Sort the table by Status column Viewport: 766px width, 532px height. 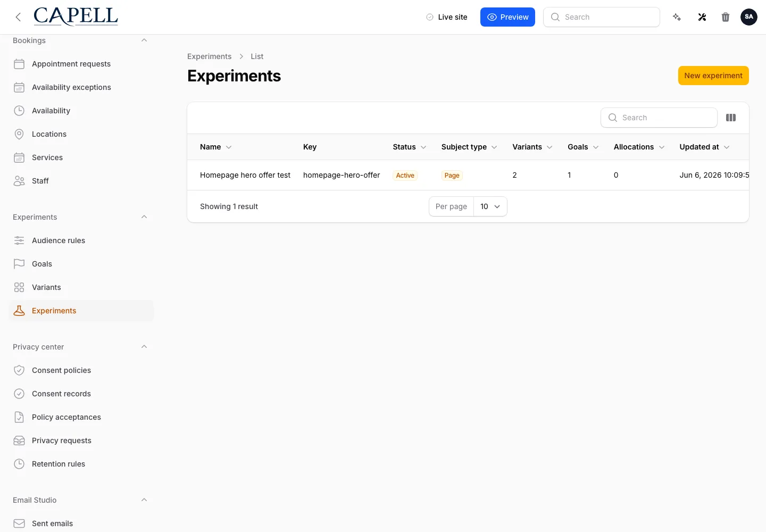pyautogui.click(x=410, y=147)
